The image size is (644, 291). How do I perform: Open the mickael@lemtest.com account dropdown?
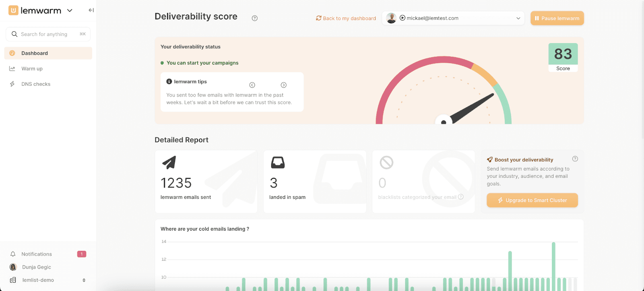click(x=453, y=18)
